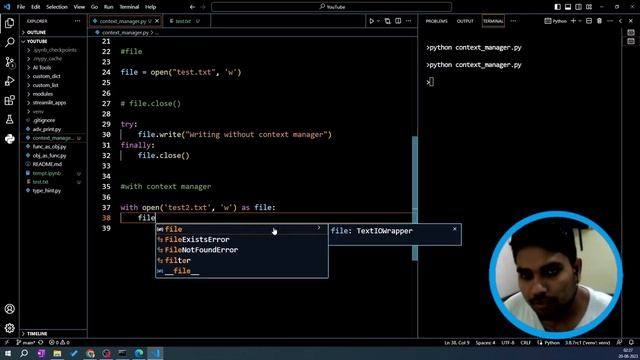
Task: Close the terminal panel
Action: 631,21
